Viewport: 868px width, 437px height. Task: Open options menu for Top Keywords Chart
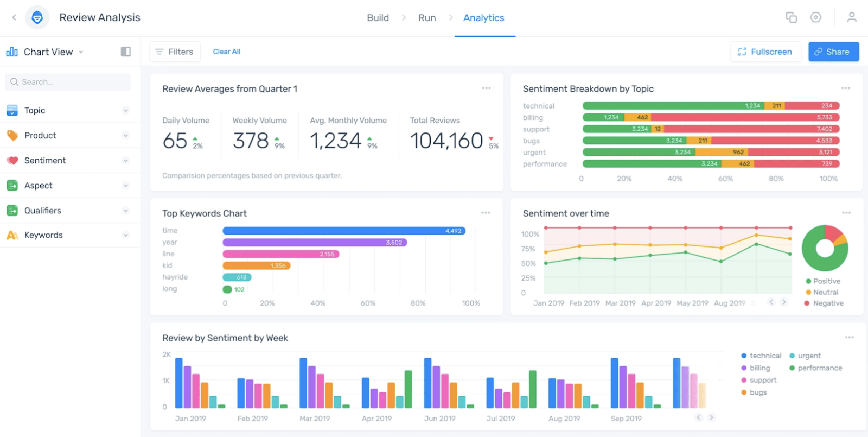[x=486, y=213]
